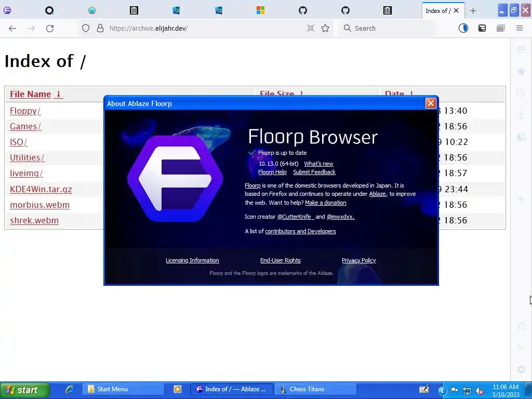The height and width of the screenshot is (399, 532).
Task: Launch Internet Explorer from quick launch
Action: [x=70, y=389]
